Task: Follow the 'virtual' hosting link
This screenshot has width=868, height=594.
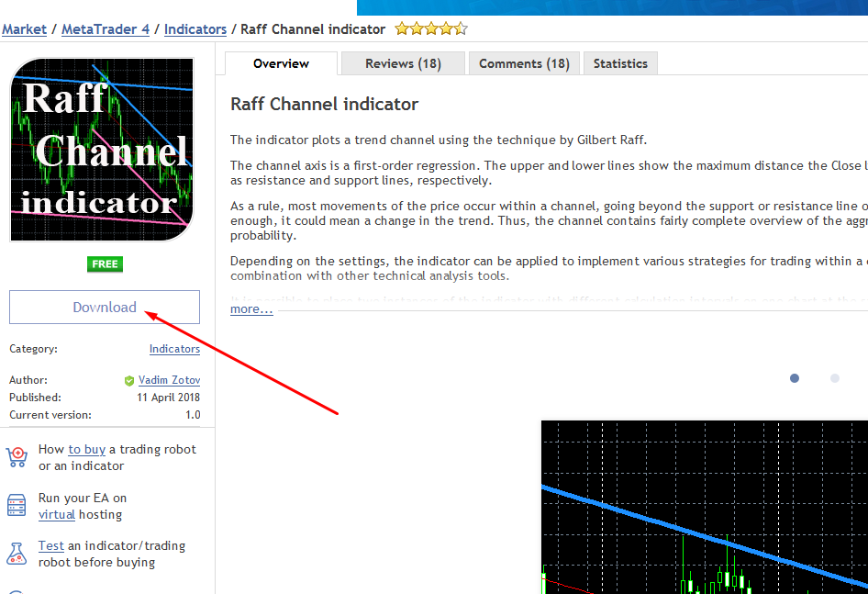Action: click(x=57, y=515)
